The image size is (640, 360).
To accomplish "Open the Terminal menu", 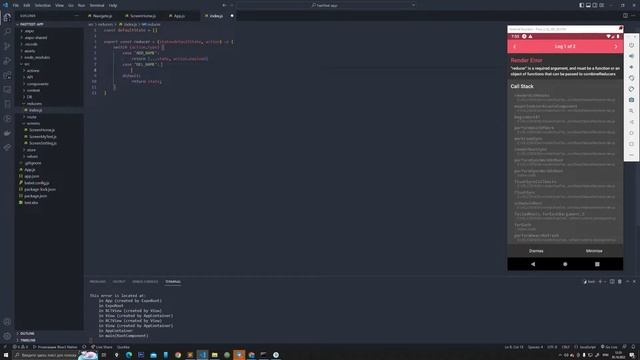I will click(x=97, y=5).
